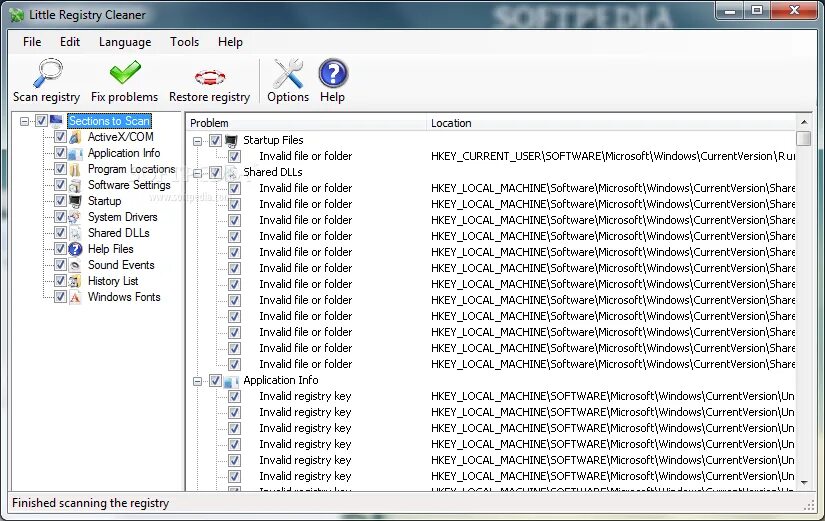This screenshot has height=521, width=825.
Task: Click 'Finished scanning the registry' status text
Action: [x=90, y=503]
